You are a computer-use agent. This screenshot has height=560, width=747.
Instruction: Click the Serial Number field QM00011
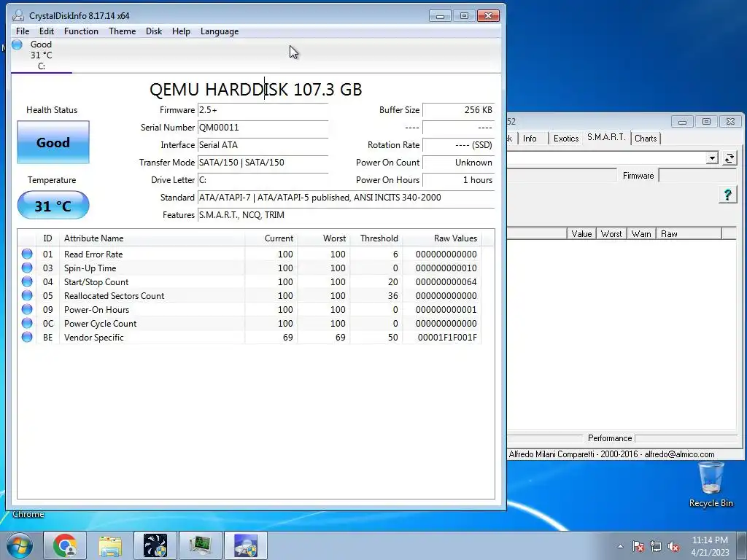tap(263, 128)
